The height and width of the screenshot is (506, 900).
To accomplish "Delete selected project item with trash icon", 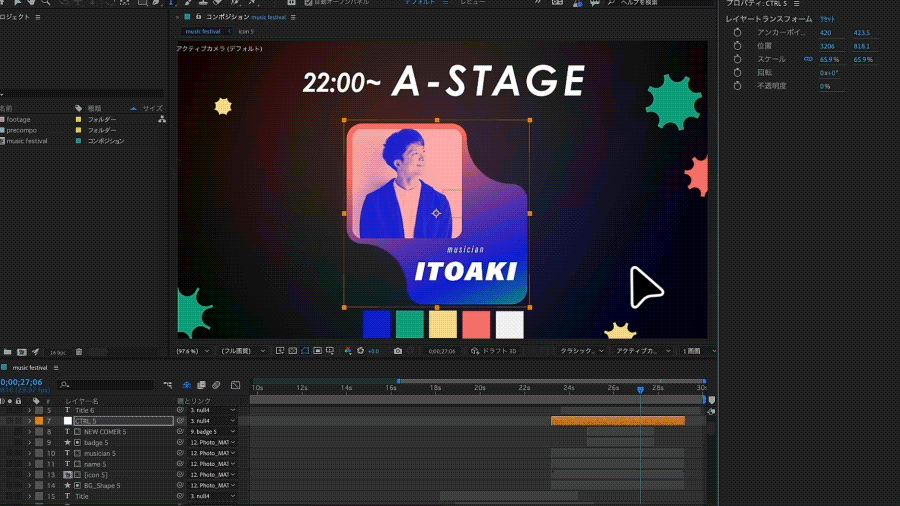I will (x=79, y=352).
